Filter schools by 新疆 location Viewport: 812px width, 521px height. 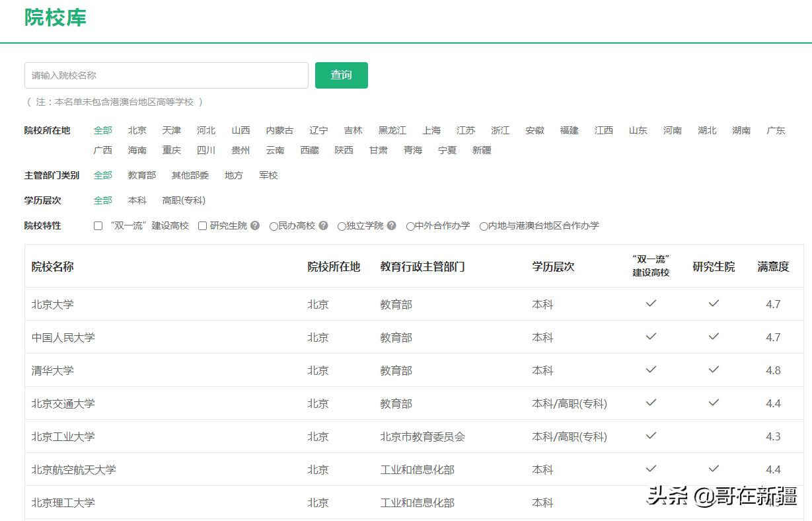point(481,150)
